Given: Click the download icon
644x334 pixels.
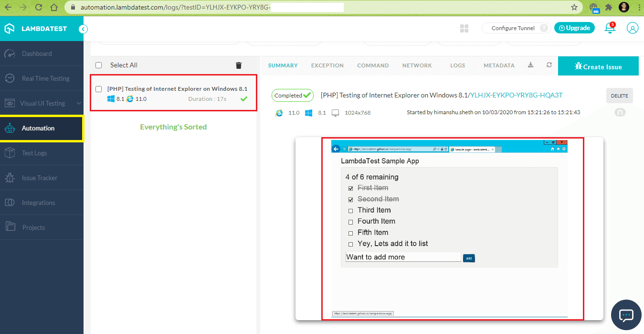Looking at the screenshot, I should (x=530, y=65).
